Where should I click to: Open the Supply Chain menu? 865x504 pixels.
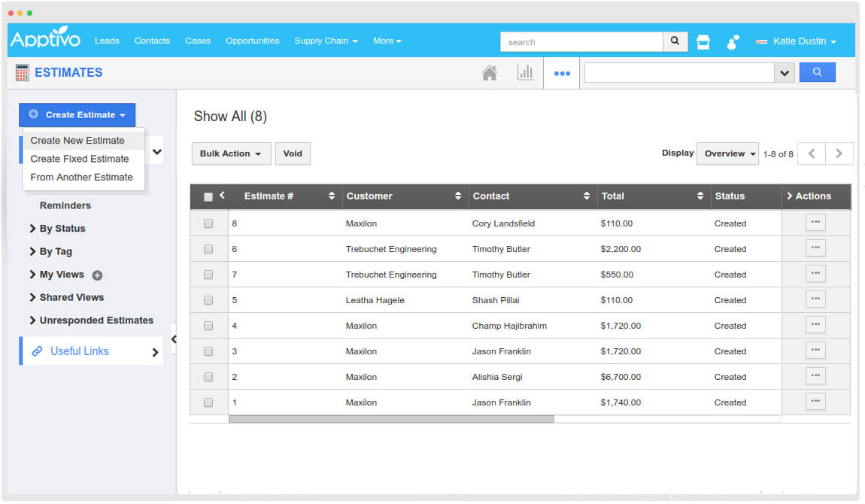(x=326, y=41)
